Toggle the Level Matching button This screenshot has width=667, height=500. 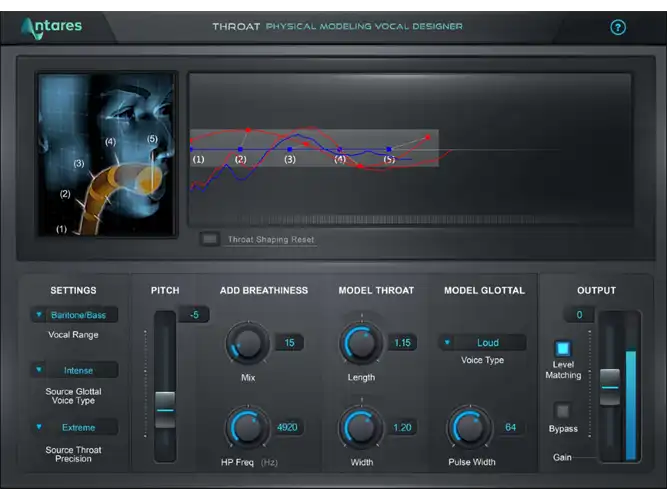point(563,349)
